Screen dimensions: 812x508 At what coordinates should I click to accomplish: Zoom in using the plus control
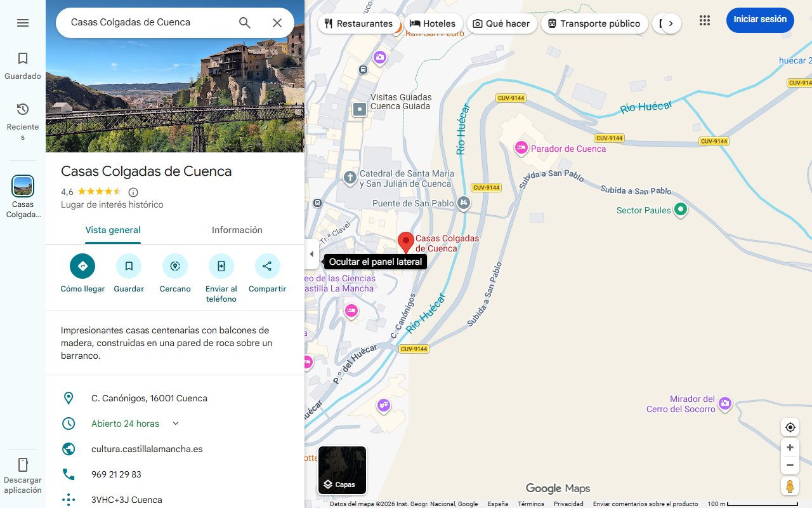click(790, 447)
